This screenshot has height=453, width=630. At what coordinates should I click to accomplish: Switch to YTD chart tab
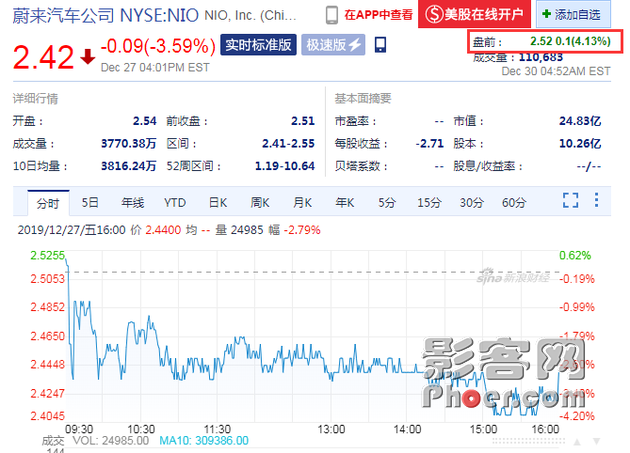pos(175,202)
